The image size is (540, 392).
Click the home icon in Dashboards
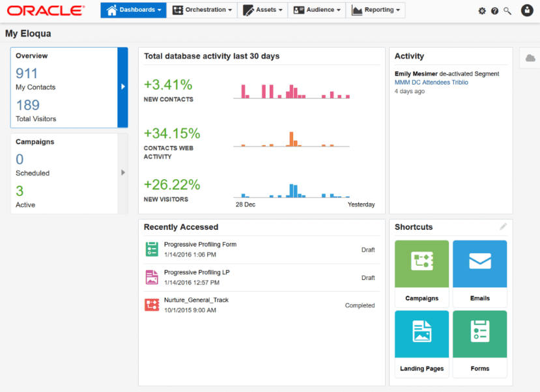111,10
